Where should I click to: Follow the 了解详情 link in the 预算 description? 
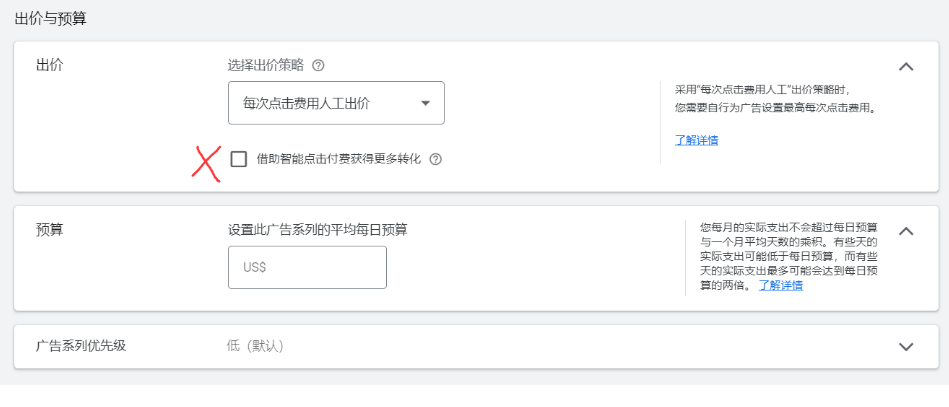tap(780, 285)
